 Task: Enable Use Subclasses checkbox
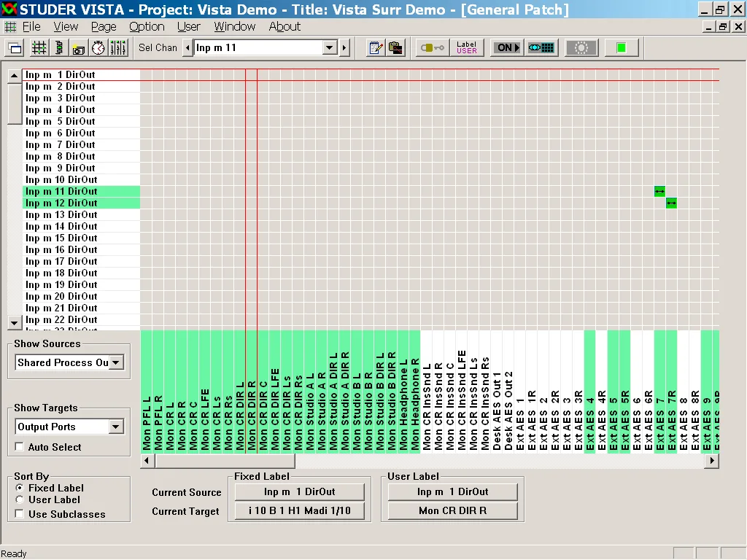click(20, 514)
